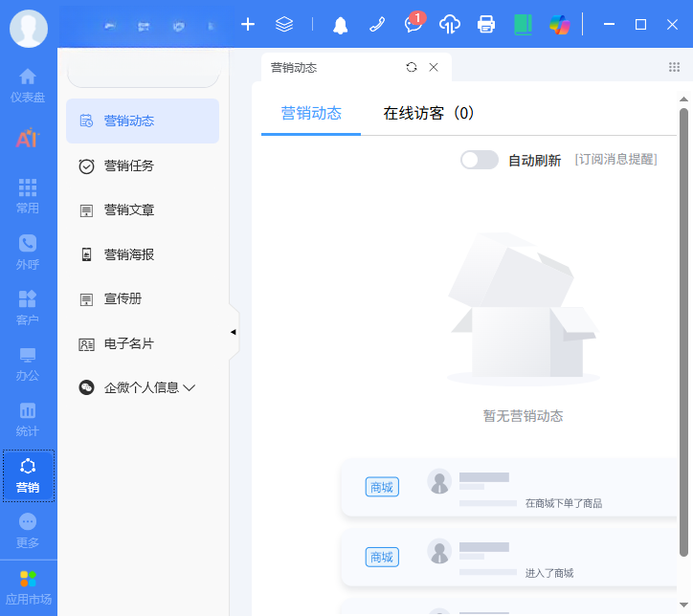Click the 营销动态 page tab title
The width and height of the screenshot is (693, 616).
tap(294, 68)
